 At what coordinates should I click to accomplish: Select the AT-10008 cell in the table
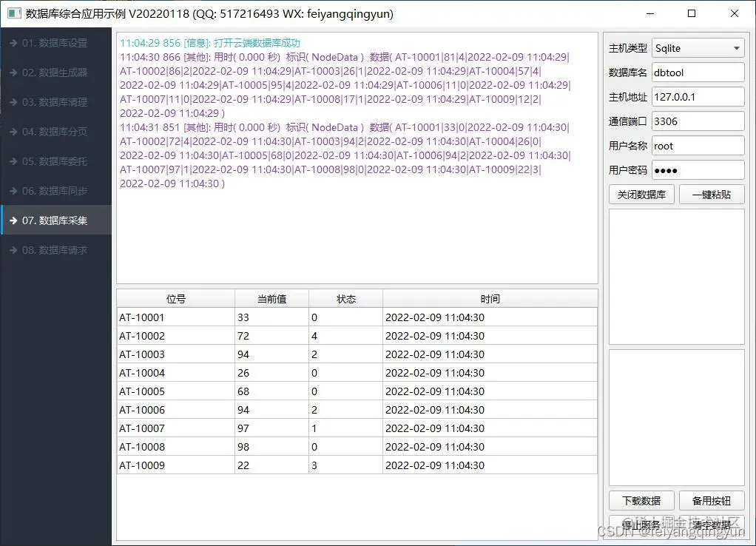[x=175, y=447]
